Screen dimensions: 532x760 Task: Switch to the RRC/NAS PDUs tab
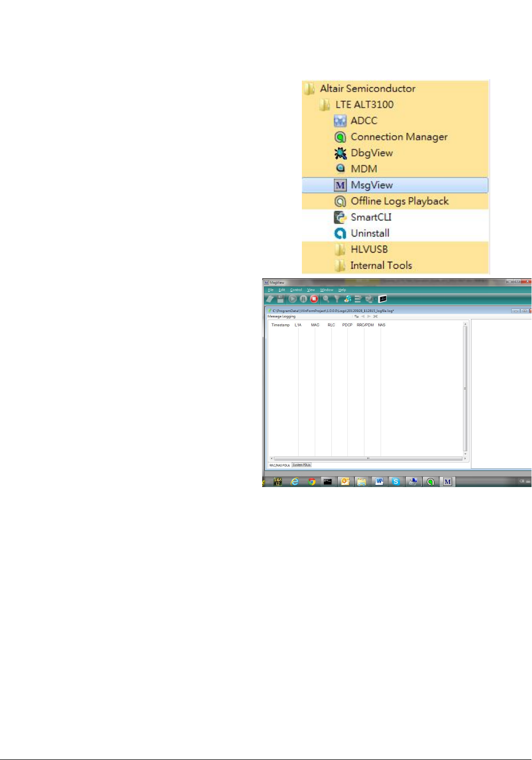[x=279, y=465]
